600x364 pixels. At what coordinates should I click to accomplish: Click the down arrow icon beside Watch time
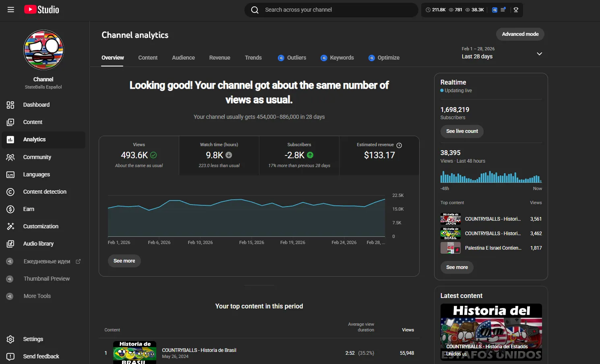[229, 155]
